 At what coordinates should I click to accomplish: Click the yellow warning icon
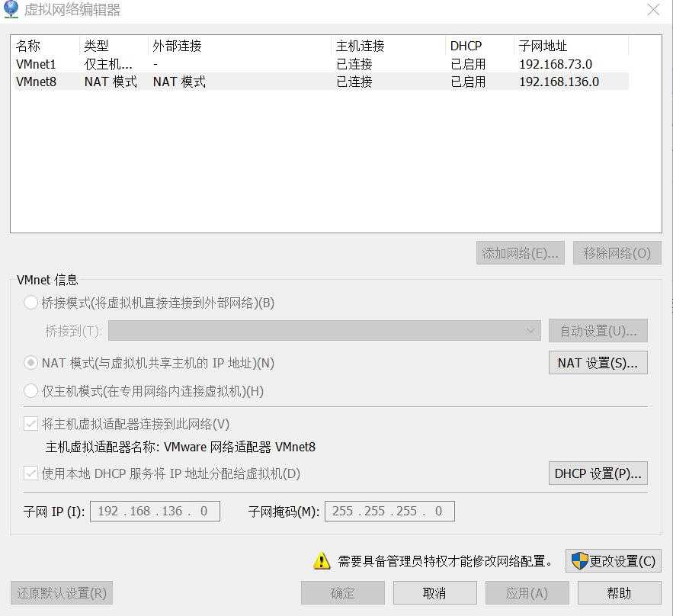coord(322,560)
